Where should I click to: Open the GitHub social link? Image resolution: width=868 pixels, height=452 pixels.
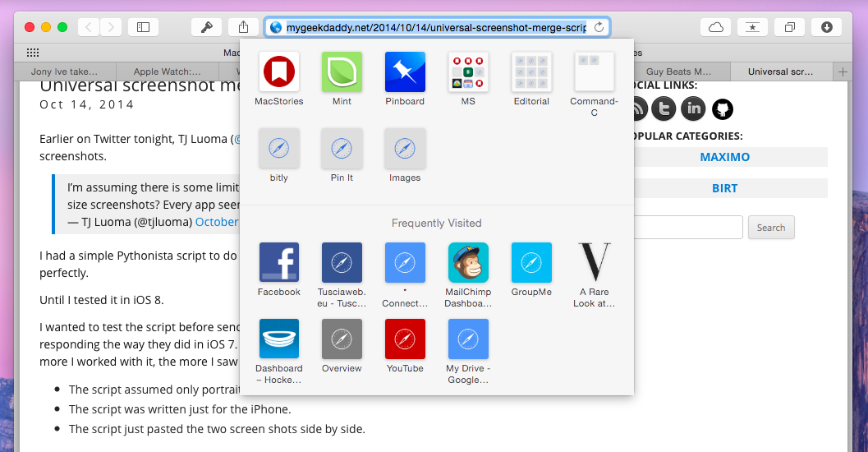[x=723, y=109]
